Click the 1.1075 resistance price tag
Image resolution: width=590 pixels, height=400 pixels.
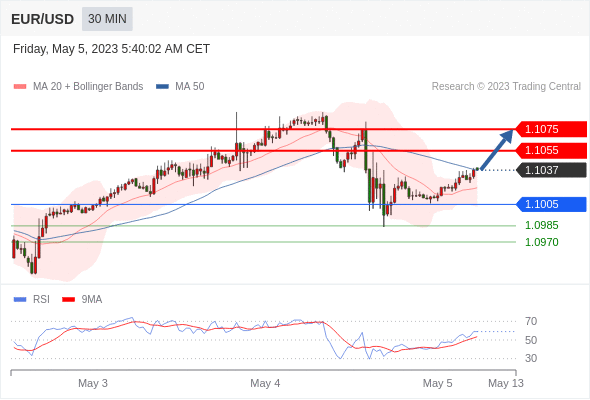(551, 129)
